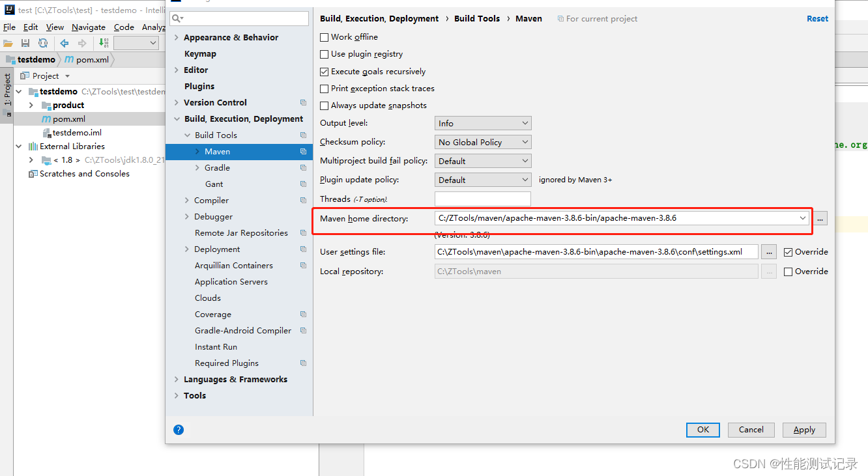This screenshot has height=476, width=868.
Task: Uncheck Override for User settings file
Action: [x=788, y=252]
